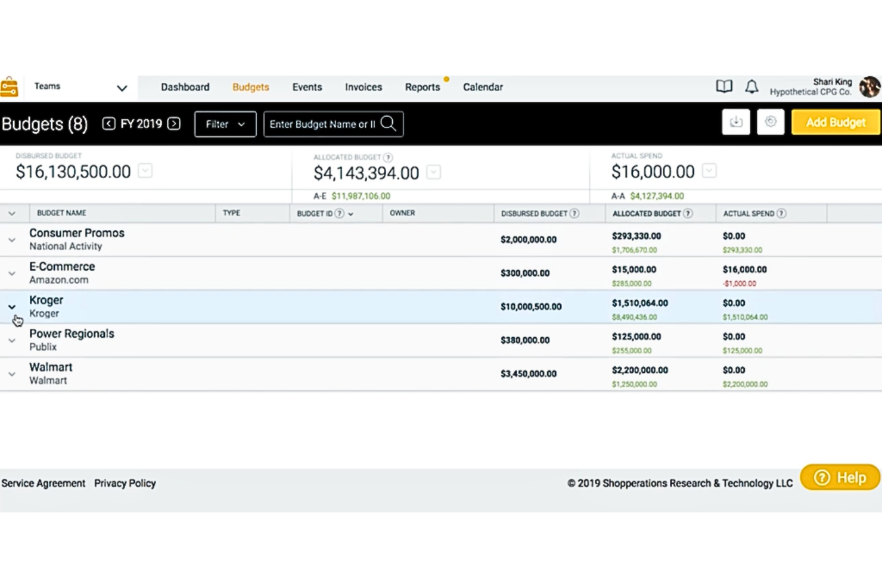
Task: Open the guide book icon
Action: (x=724, y=87)
